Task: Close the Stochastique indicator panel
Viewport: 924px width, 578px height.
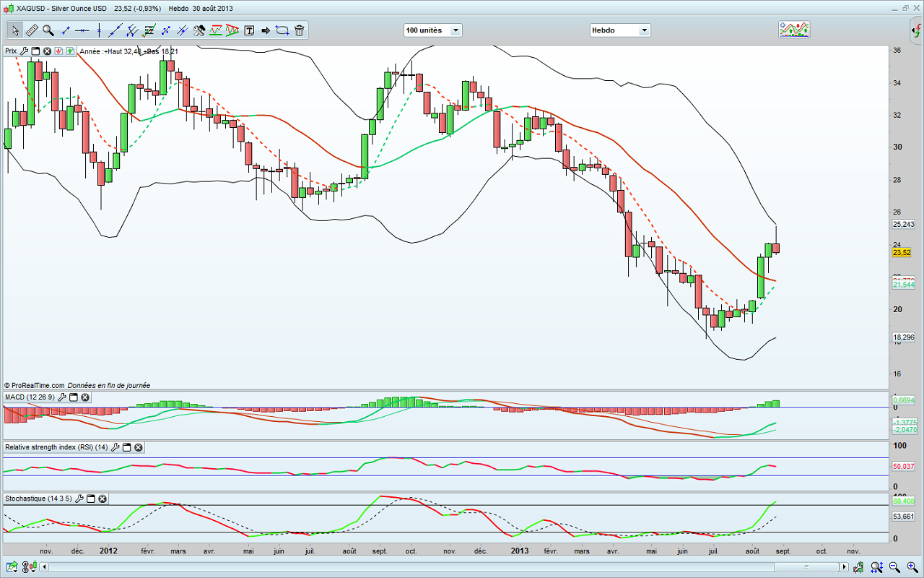Action: pos(103,499)
